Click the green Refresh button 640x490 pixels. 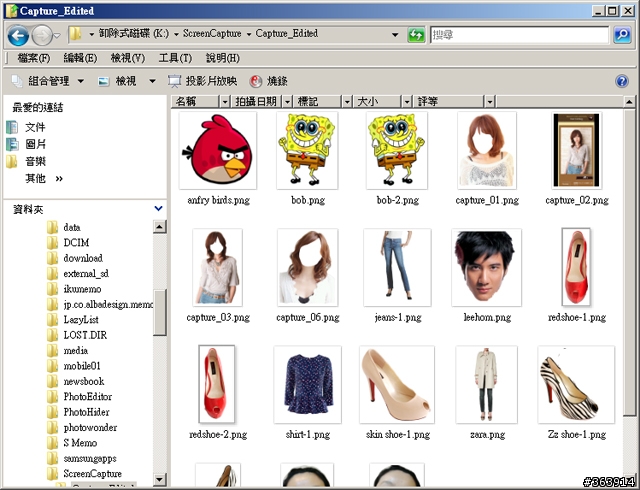(x=416, y=35)
